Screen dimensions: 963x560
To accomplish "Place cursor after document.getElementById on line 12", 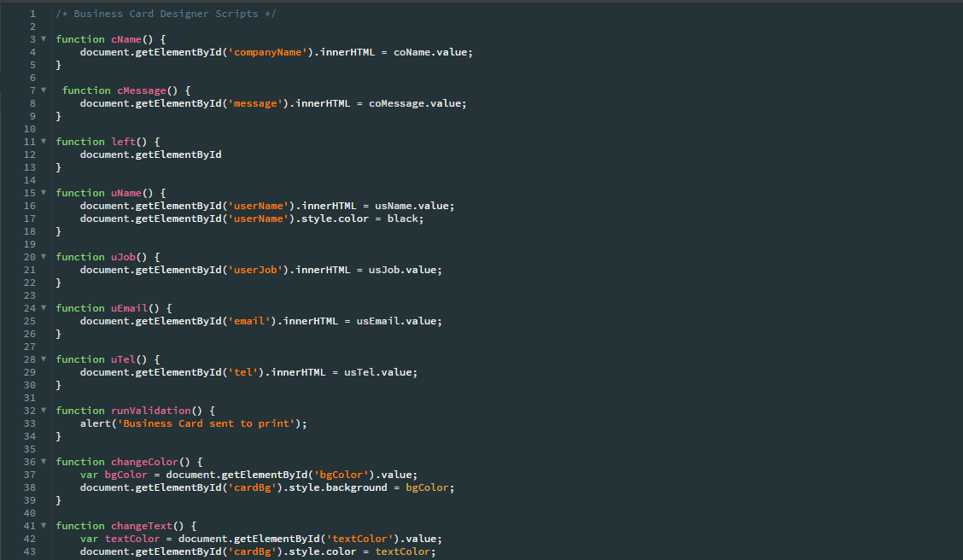I will [x=222, y=155].
